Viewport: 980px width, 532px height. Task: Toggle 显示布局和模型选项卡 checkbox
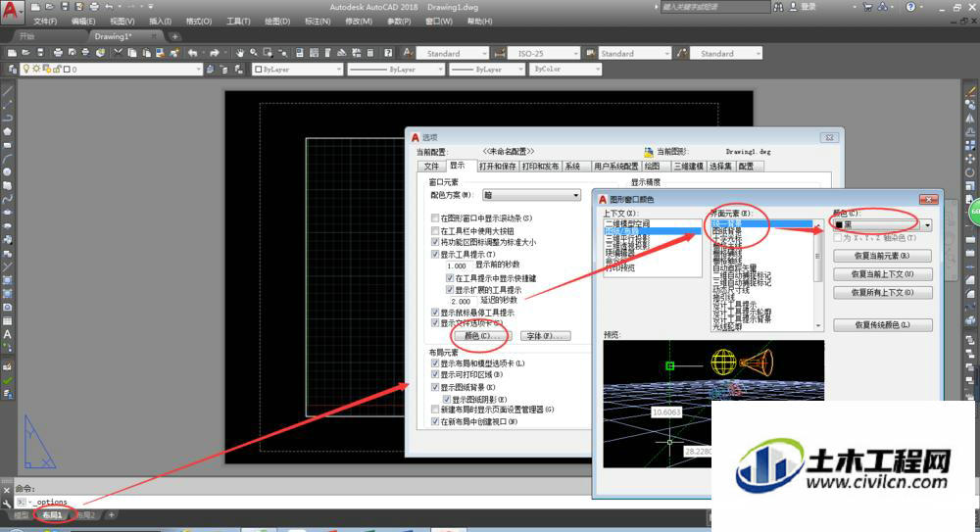pyautogui.click(x=435, y=363)
